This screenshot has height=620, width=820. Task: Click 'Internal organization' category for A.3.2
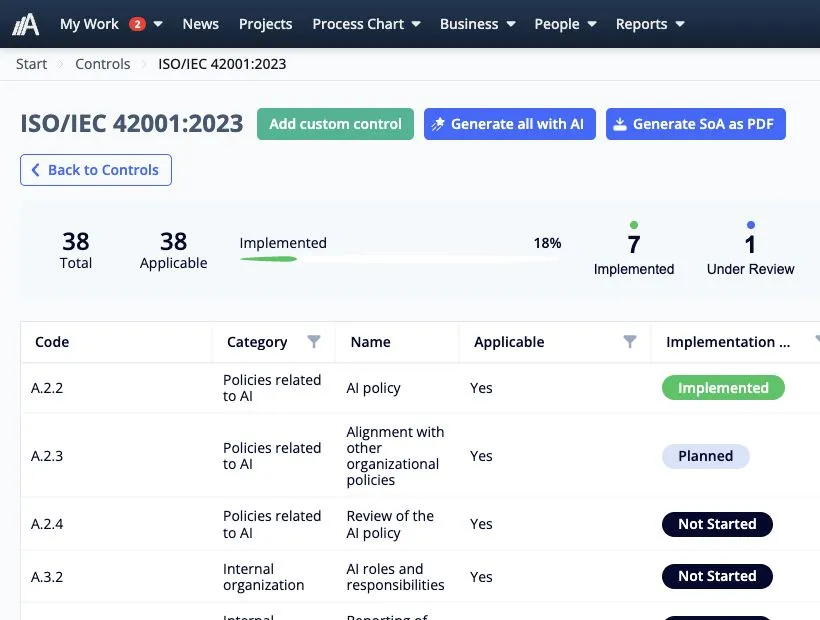(x=263, y=577)
